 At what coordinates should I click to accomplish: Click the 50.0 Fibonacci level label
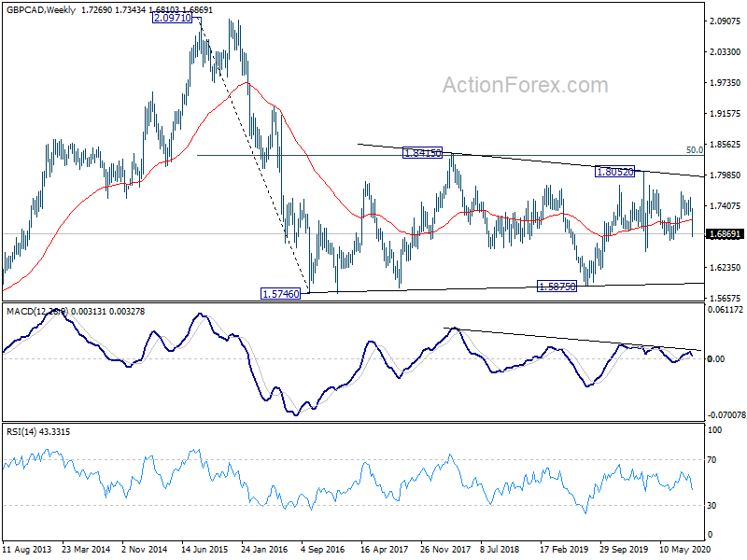tap(695, 150)
